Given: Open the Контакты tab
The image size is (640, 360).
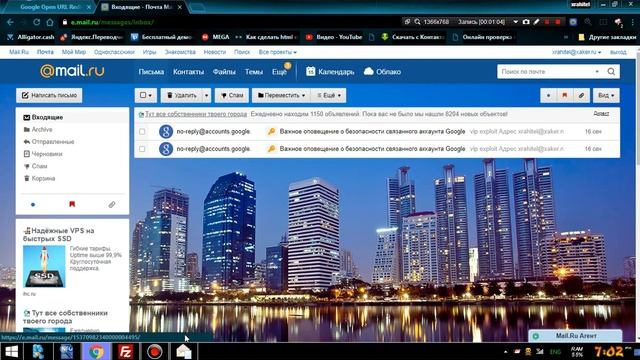Looking at the screenshot, I should click(188, 71).
